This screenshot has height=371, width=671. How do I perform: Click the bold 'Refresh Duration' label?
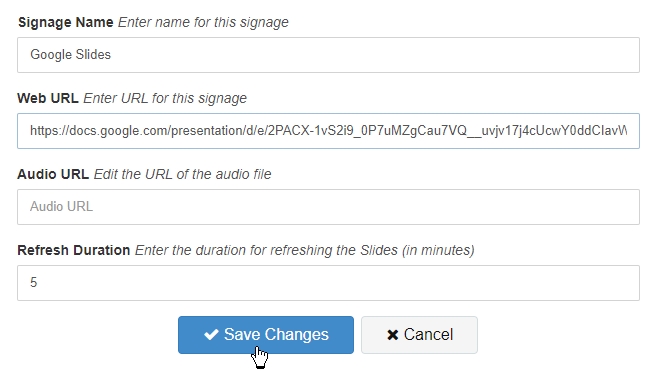pos(74,250)
